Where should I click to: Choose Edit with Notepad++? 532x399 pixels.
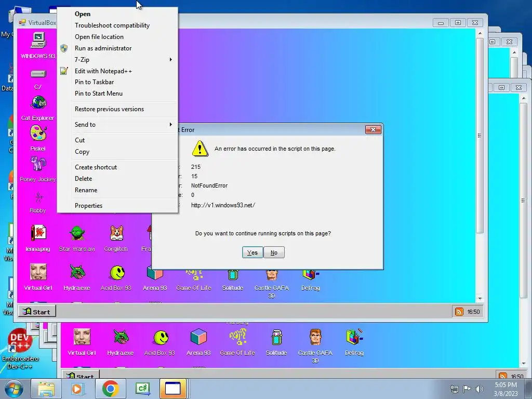click(x=117, y=71)
